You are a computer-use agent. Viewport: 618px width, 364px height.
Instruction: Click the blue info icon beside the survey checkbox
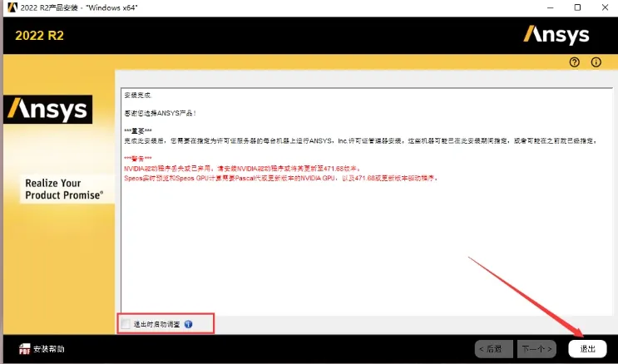[189, 324]
